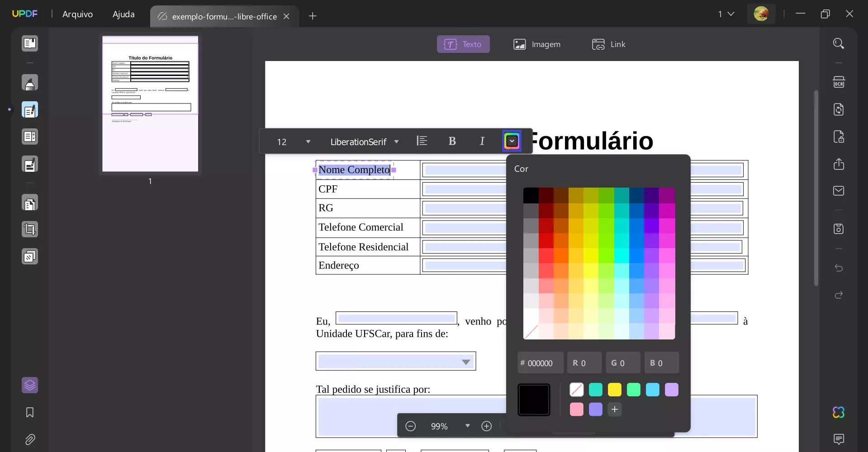Click the B value field
868x452 pixels.
pos(662,363)
